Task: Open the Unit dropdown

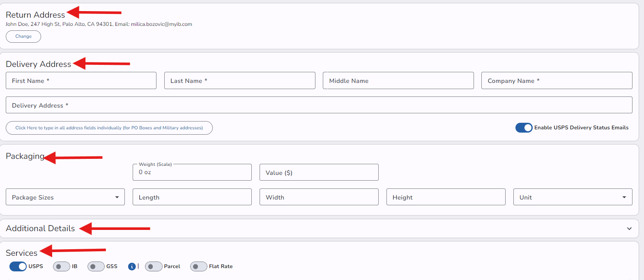Action: [573, 197]
